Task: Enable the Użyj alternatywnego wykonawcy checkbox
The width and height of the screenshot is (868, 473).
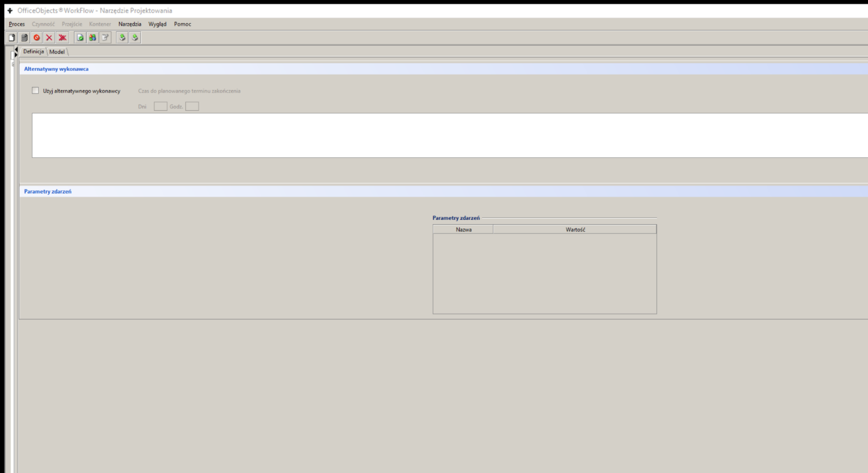Action: 35,91
